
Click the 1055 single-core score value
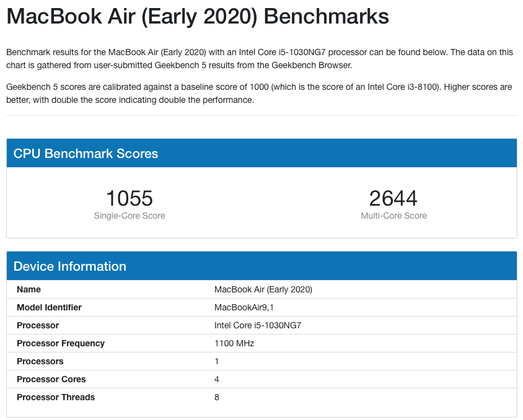pyautogui.click(x=130, y=198)
